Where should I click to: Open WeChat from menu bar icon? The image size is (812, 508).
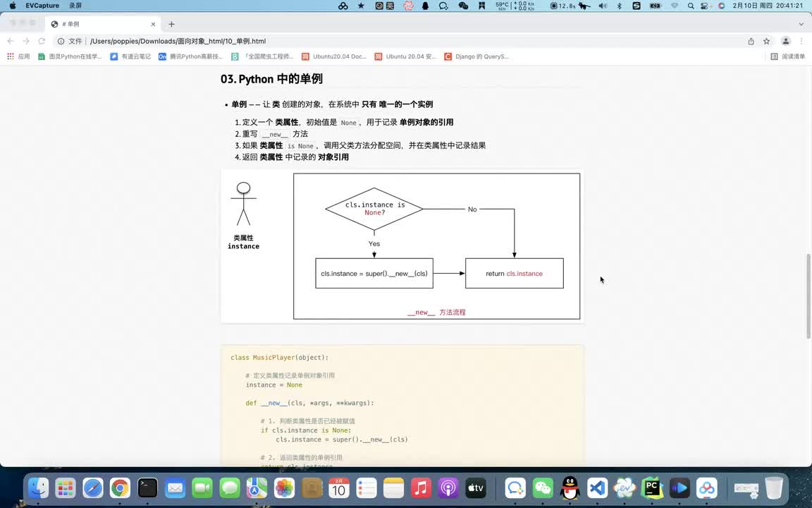[463, 6]
